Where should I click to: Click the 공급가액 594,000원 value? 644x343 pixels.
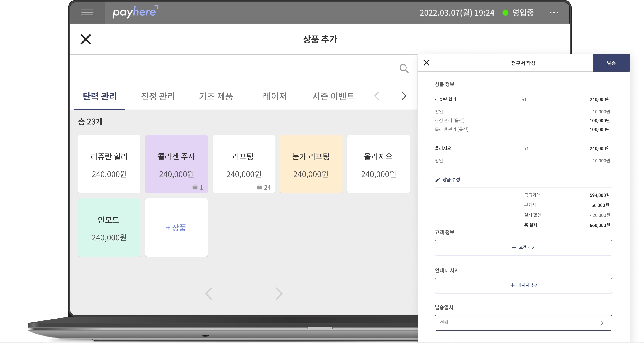point(600,195)
